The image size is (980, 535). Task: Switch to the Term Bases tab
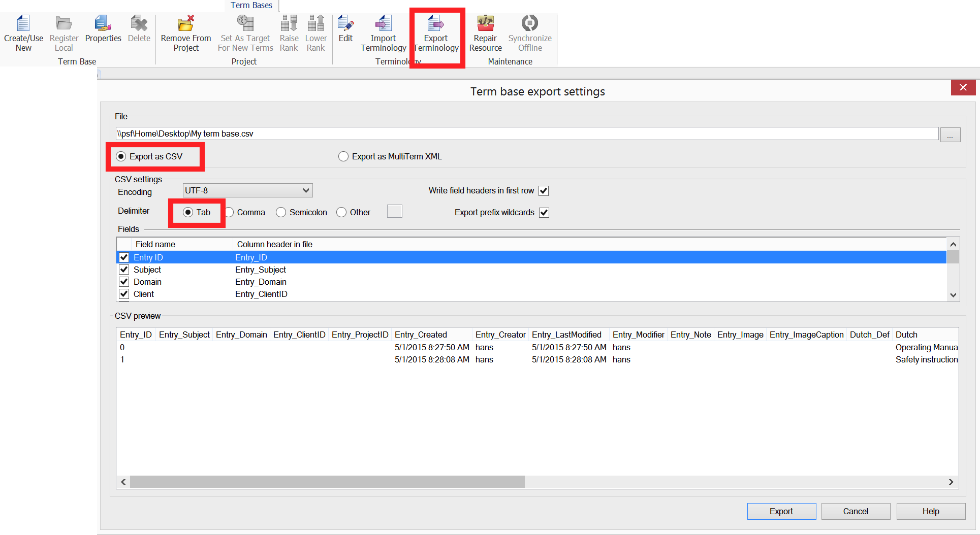click(251, 6)
